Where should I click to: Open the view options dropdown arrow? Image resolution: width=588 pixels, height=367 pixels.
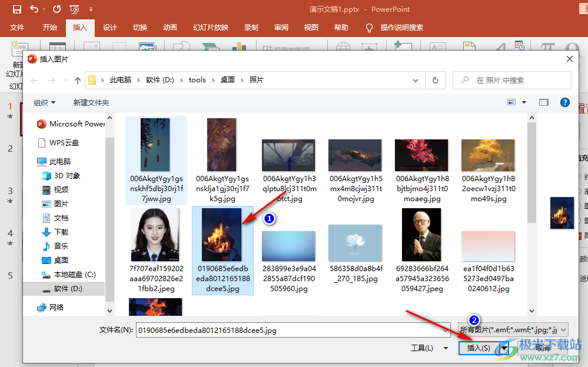click(x=524, y=102)
